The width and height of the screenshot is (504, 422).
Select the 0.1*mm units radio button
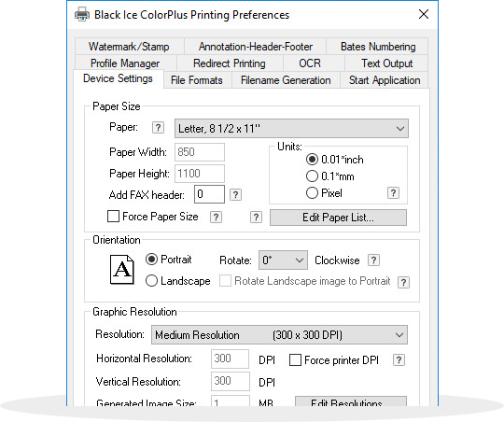pos(312,176)
